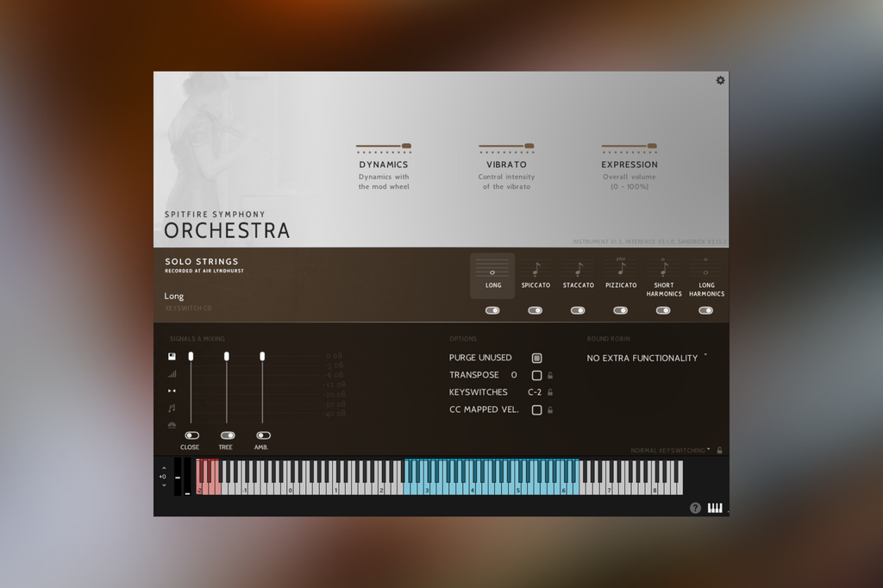Open the plugin settings gear icon
Viewport: 883px width, 588px height.
click(x=721, y=79)
